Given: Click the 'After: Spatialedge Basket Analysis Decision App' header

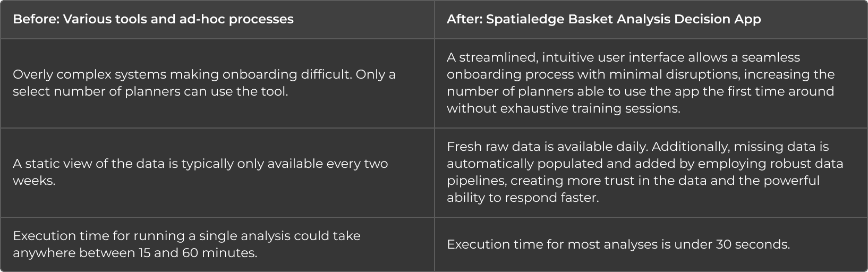Looking at the screenshot, I should [x=651, y=20].
